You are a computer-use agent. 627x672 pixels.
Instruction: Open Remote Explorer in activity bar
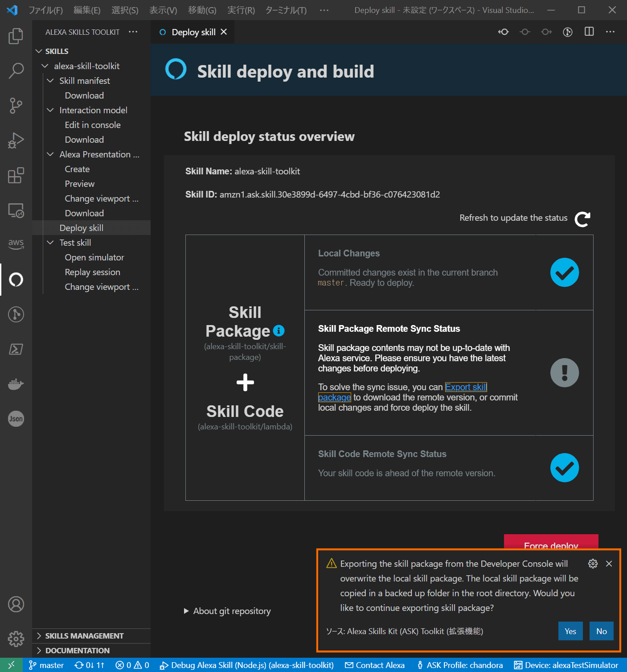pyautogui.click(x=16, y=210)
